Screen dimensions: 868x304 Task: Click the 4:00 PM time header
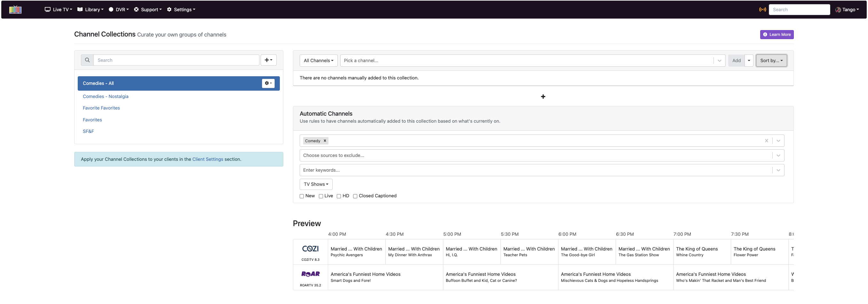pos(337,234)
